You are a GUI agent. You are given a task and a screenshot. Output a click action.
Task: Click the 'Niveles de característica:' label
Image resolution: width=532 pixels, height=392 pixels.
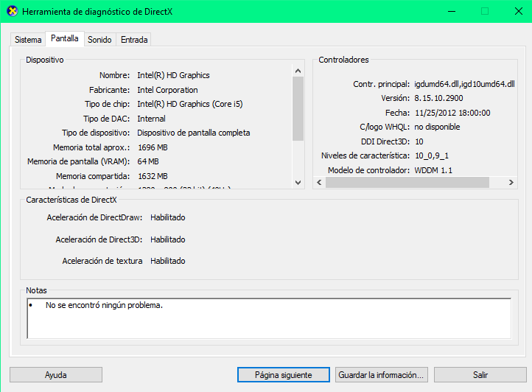point(365,155)
